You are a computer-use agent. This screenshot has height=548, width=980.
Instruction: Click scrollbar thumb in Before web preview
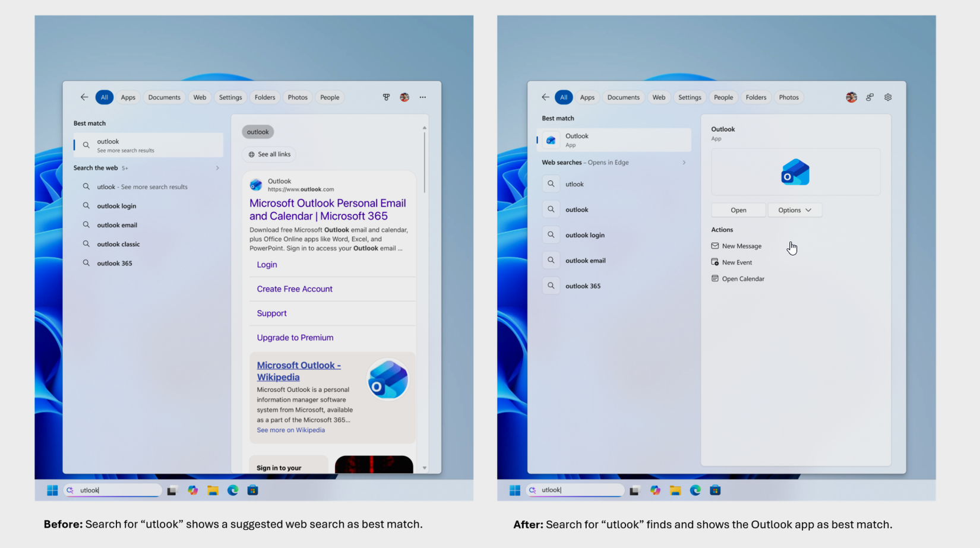[x=424, y=161]
